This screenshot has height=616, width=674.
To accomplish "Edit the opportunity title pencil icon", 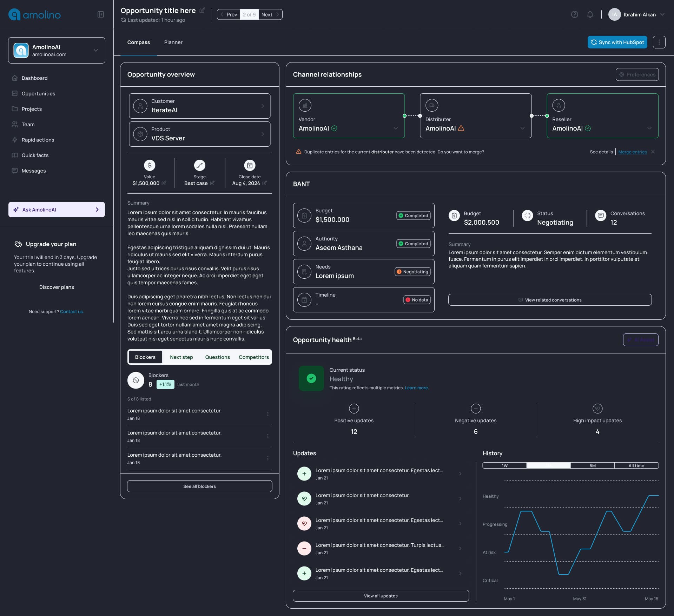I will [202, 11].
